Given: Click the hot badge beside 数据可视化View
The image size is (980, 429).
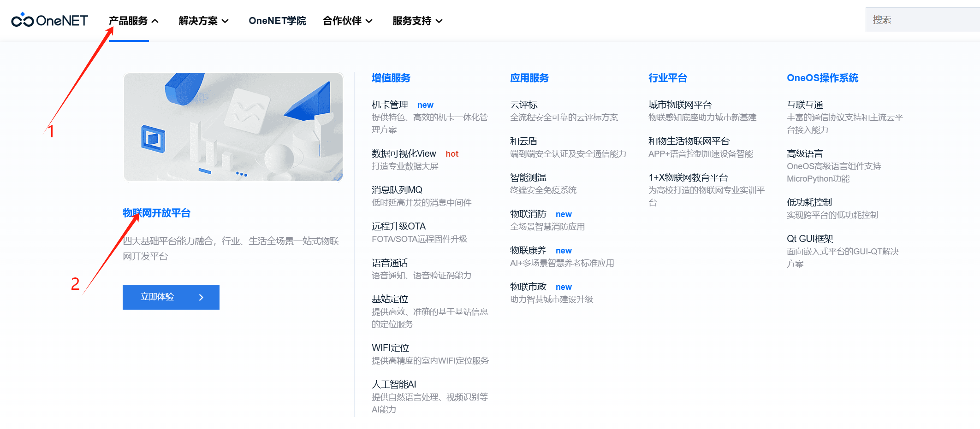Looking at the screenshot, I should [x=452, y=154].
